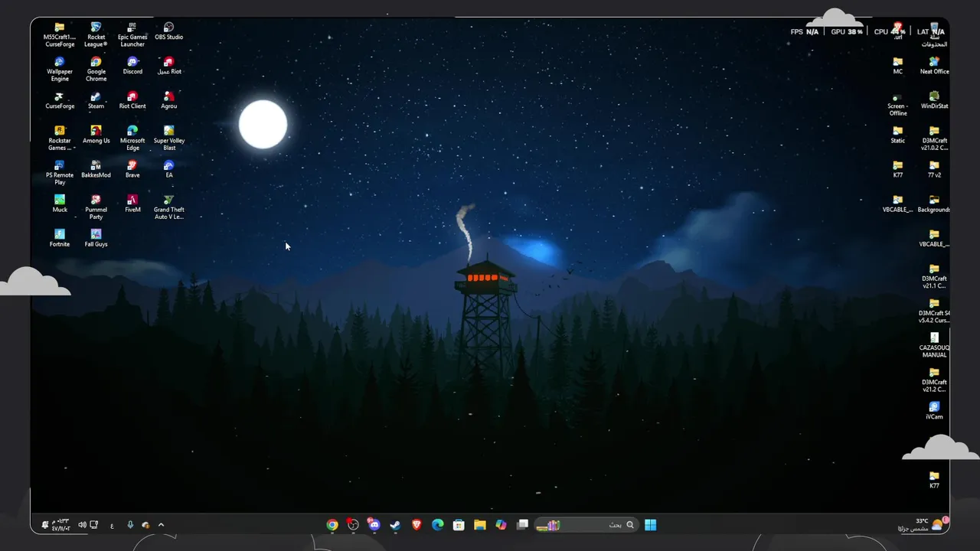This screenshot has height=551, width=980.
Task: Select the Recycle Bin in the top-right
Action: tap(934, 35)
